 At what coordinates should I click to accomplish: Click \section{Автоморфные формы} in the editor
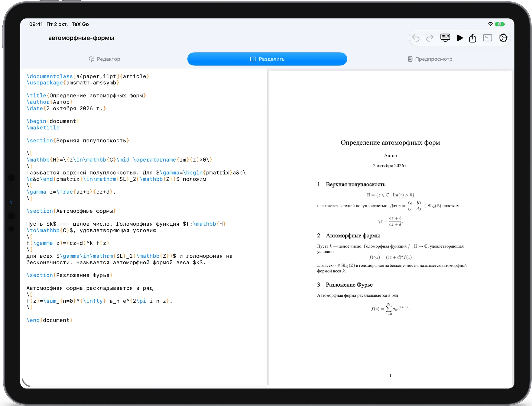[x=71, y=211]
